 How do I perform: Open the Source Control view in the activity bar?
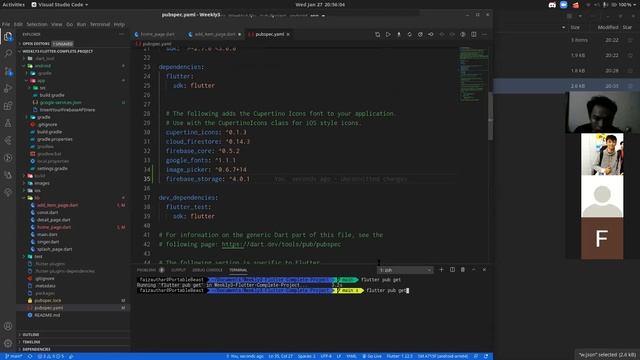pyautogui.click(x=8, y=71)
